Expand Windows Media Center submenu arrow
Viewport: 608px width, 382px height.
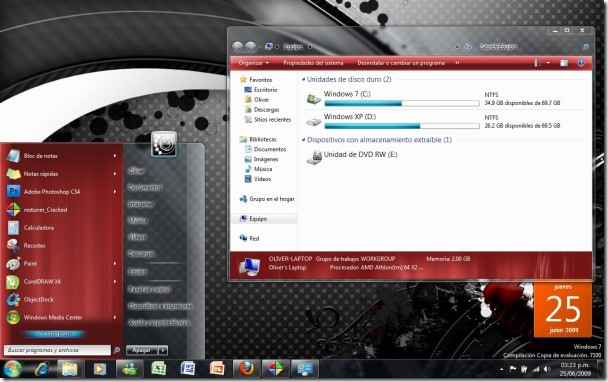coord(115,317)
